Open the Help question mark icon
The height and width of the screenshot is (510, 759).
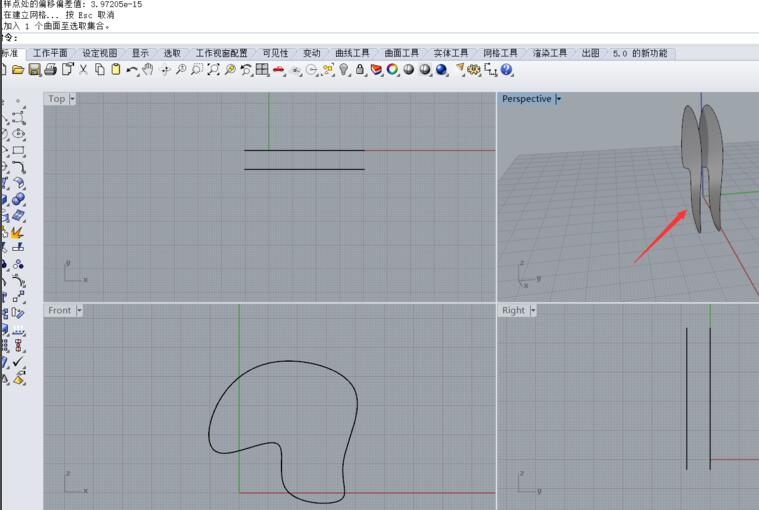507,70
